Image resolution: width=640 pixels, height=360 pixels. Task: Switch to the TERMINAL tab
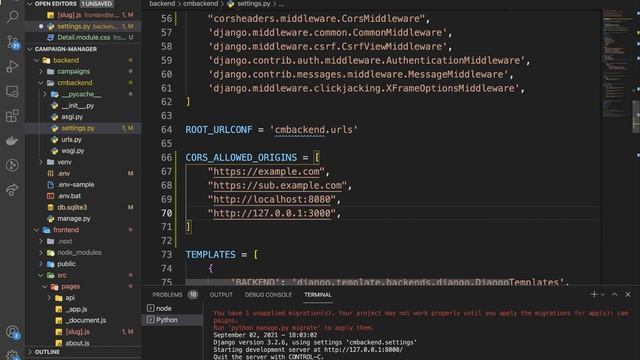pyautogui.click(x=318, y=295)
